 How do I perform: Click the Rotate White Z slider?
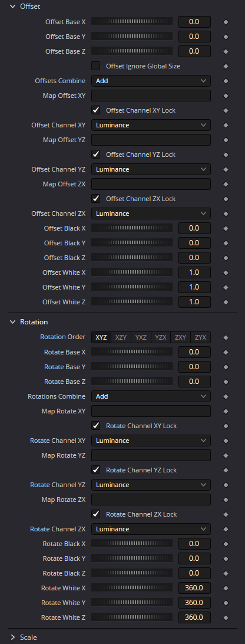click(x=132, y=617)
